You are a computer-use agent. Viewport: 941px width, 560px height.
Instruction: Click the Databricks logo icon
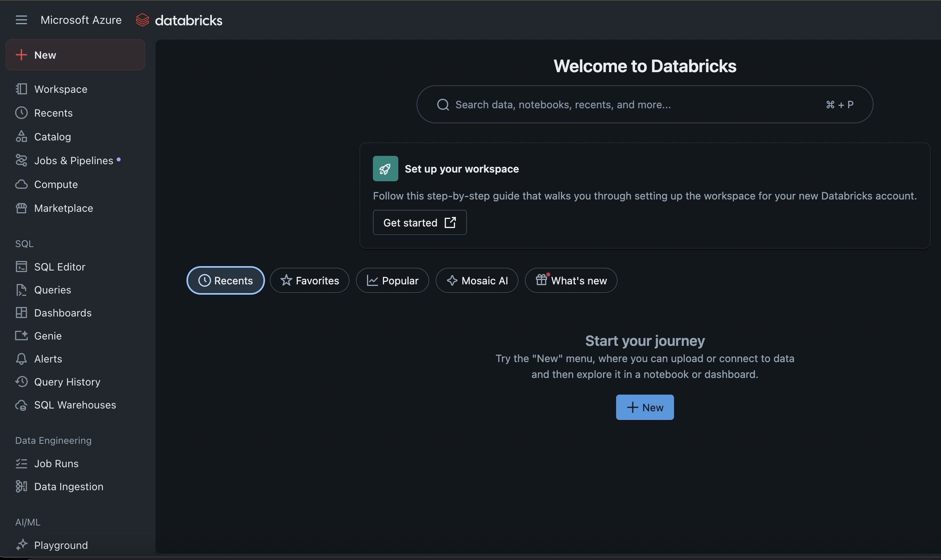coord(142,20)
